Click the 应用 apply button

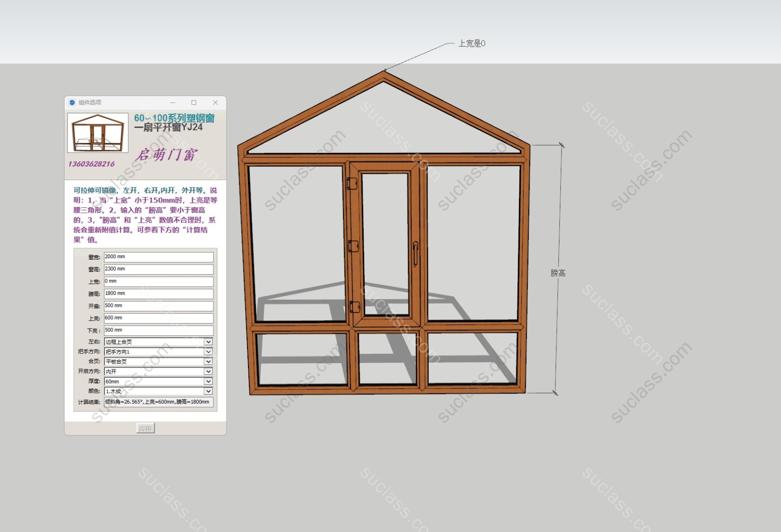point(145,429)
